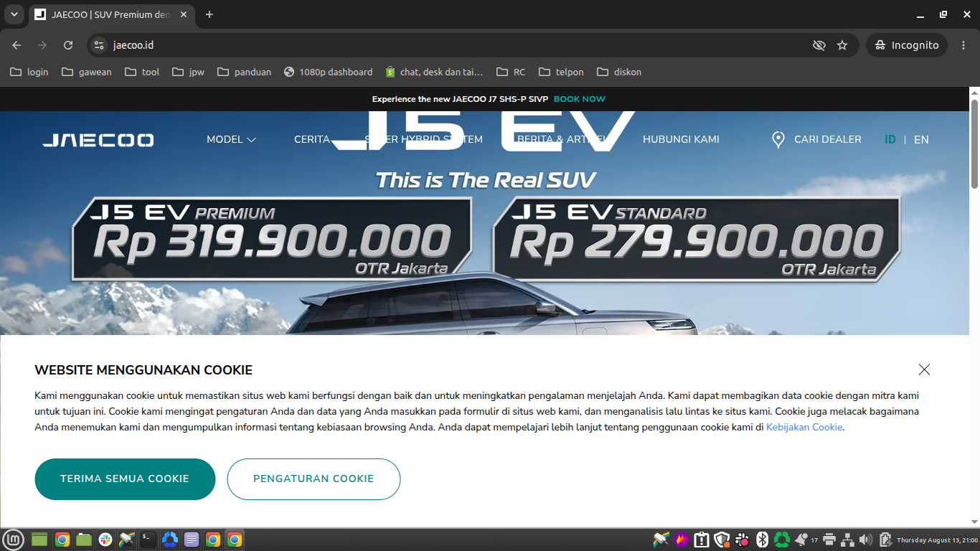Switch the site language to EN
Viewport: 980px width, 551px height.
pos(921,140)
